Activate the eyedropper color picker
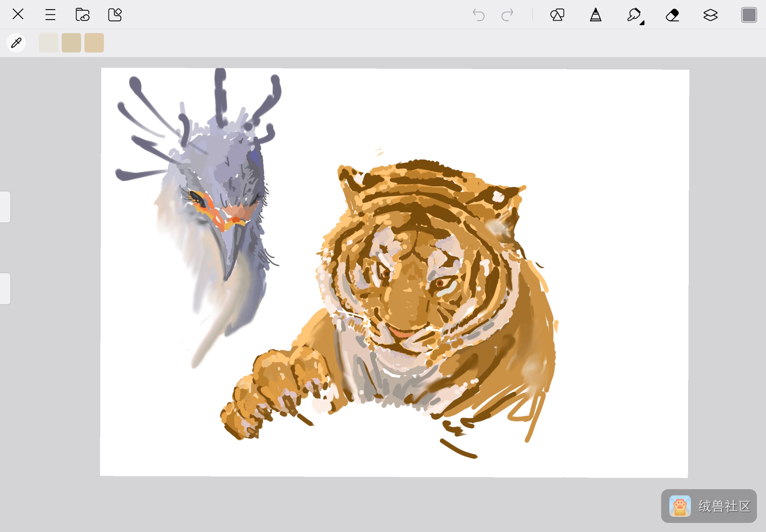The image size is (766, 532). (x=16, y=43)
